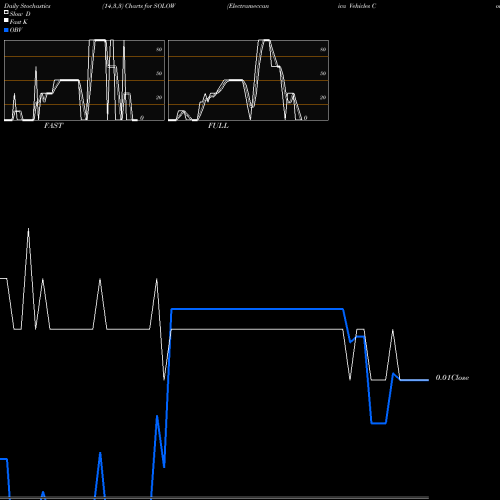Screen dimensions: 500x500
Task: Click the 'Vehicles C' header text
Action: pos(363,6)
